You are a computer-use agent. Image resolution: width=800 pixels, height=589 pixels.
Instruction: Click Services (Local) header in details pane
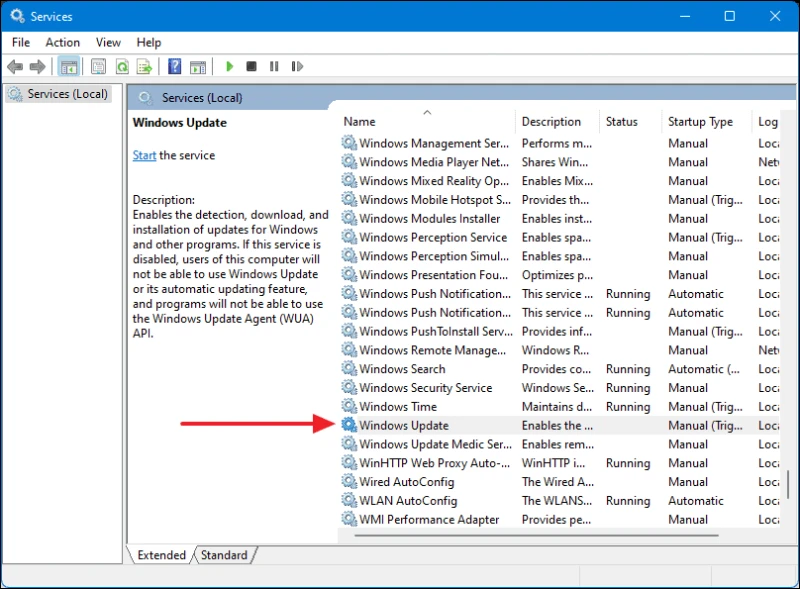click(202, 97)
